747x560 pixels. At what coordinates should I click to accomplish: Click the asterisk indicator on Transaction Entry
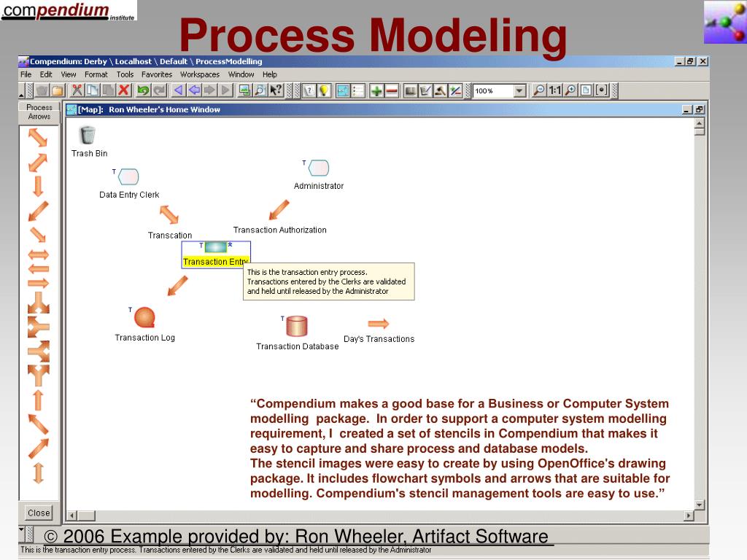tap(230, 245)
